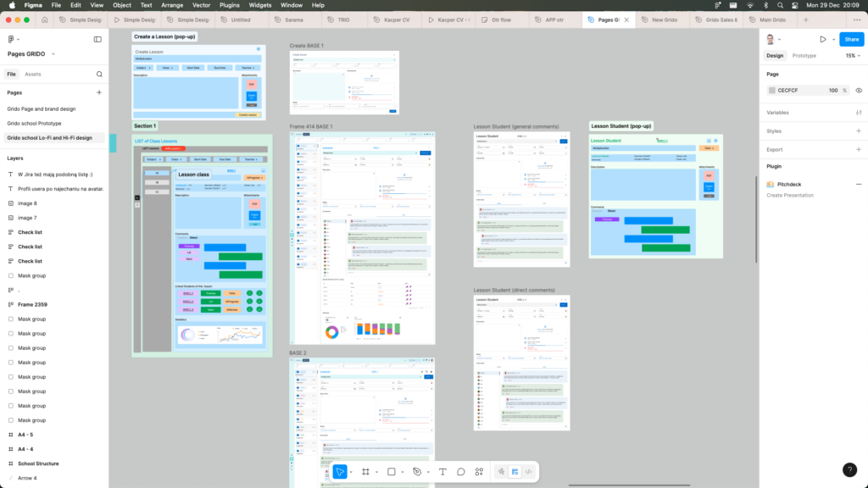Collapse the left sidebar panel toggle
This screenshot has width=868, height=488.
97,39
